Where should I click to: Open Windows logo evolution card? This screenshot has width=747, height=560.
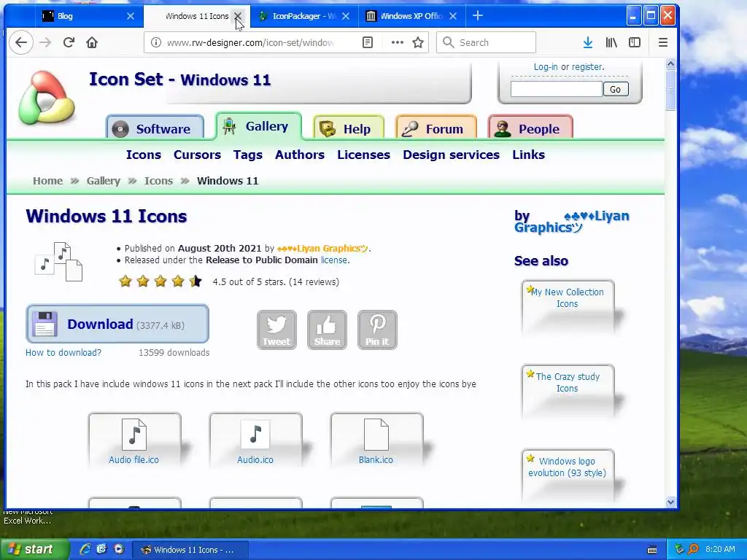coord(568,475)
